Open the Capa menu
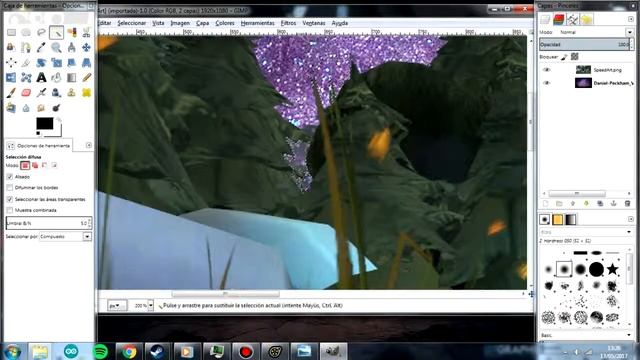 [x=202, y=23]
